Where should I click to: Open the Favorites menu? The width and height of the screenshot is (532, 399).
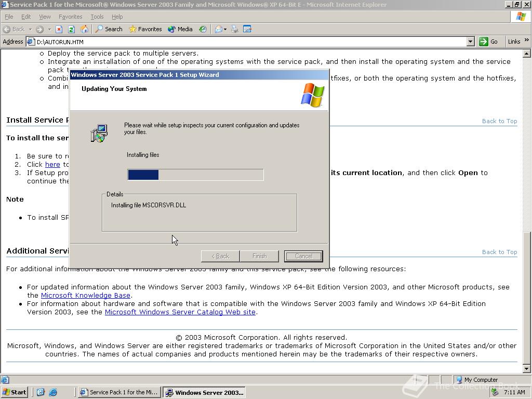pyautogui.click(x=70, y=17)
